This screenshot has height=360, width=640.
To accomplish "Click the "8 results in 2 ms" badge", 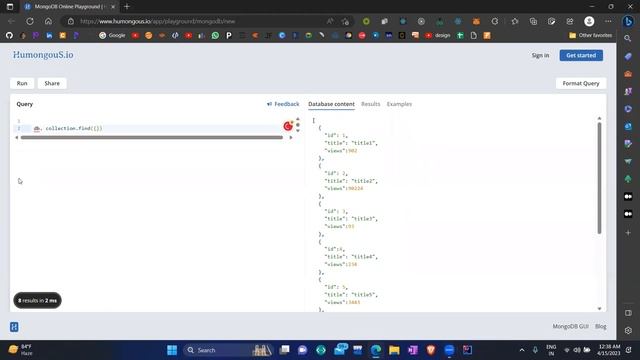I will pos(38,300).
